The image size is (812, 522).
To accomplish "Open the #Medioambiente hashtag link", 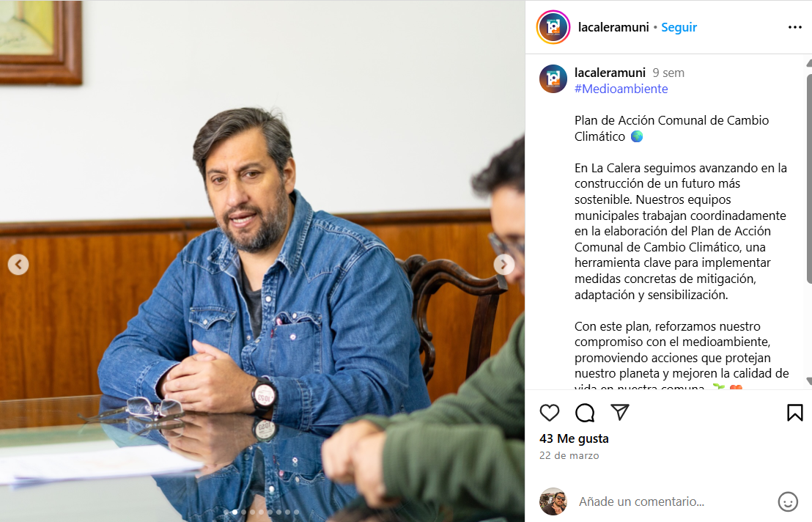I will (x=621, y=89).
